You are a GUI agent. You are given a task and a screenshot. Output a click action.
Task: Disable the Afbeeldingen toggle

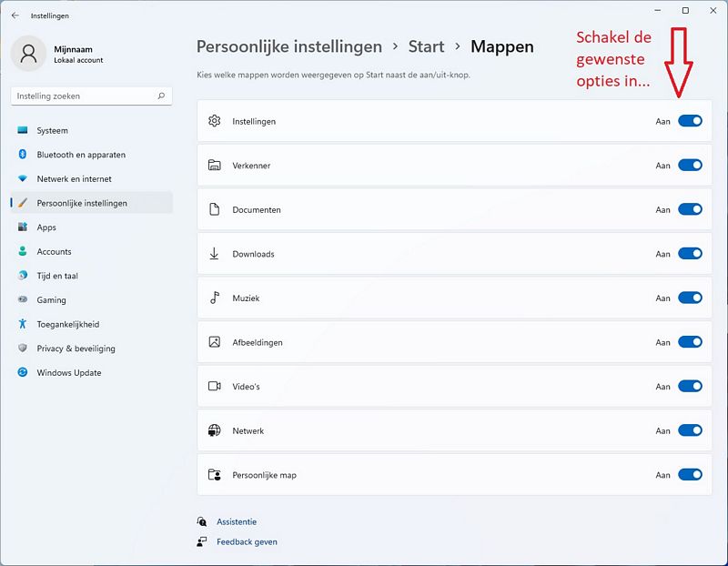coord(690,342)
